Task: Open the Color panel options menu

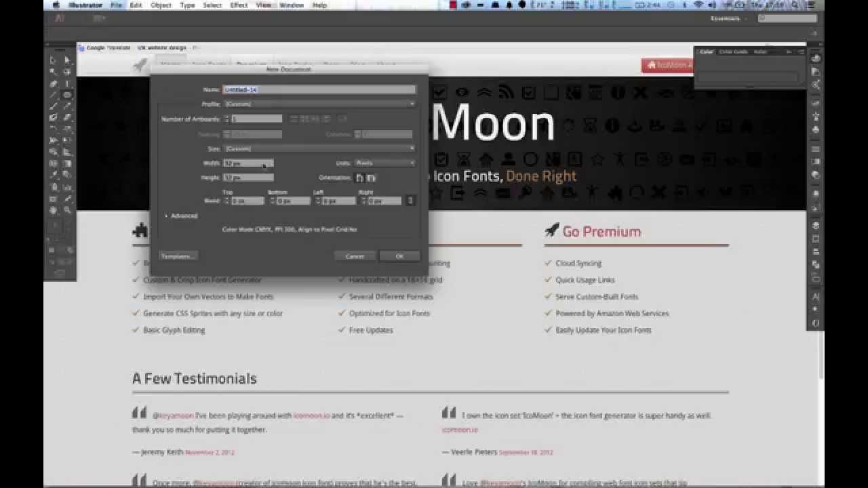Action: tap(801, 52)
